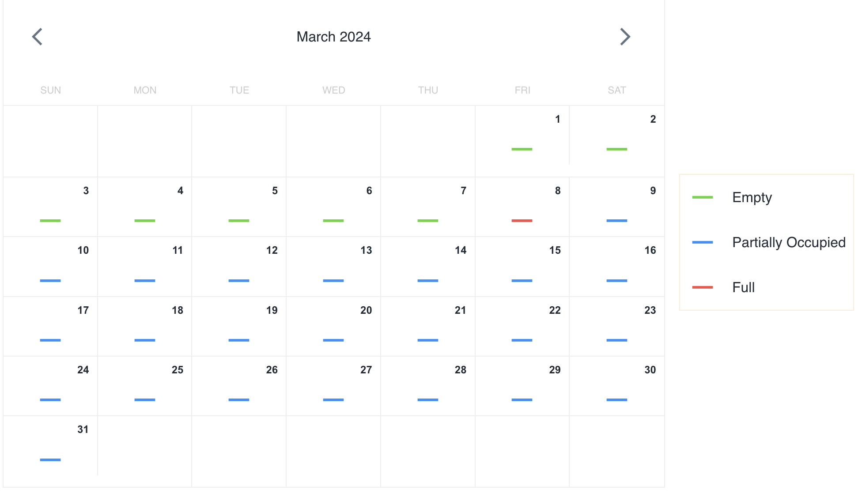862x504 pixels.
Task: Click the green indicator under day 6
Action: coord(333,221)
